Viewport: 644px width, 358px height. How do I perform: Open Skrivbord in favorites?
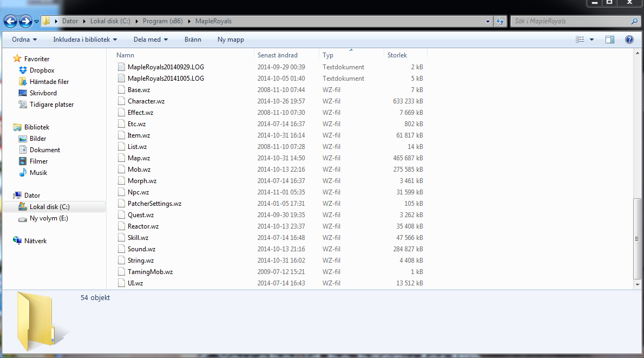click(43, 93)
